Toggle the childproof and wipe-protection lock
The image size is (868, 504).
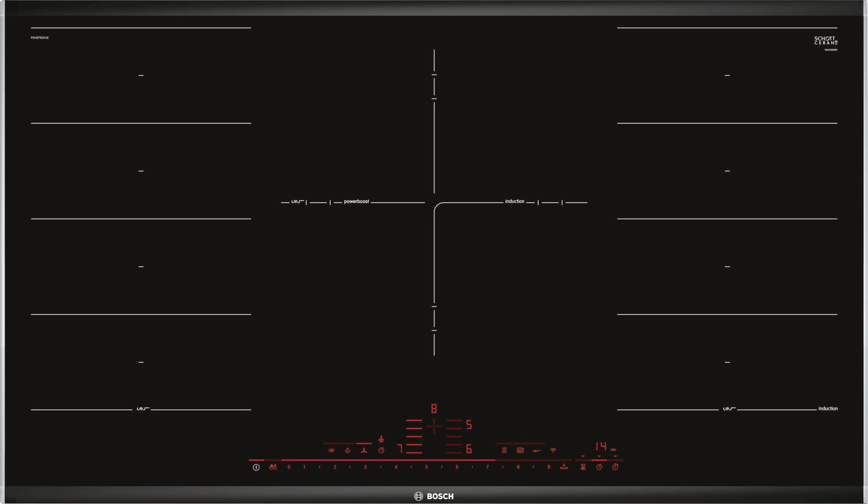point(273,467)
